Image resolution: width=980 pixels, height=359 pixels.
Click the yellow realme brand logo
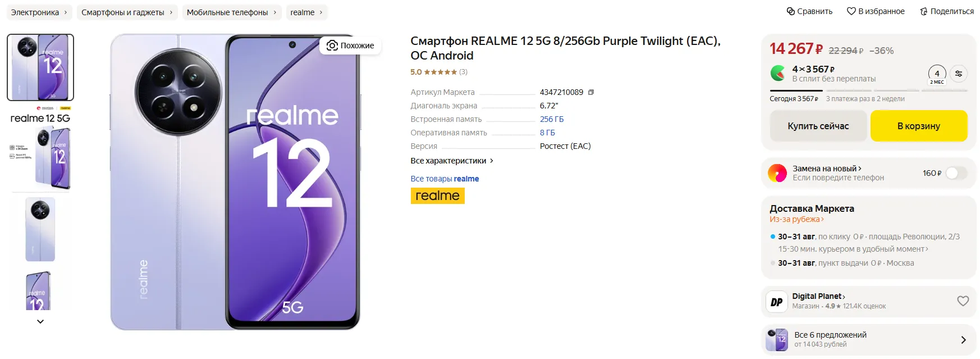click(x=437, y=196)
